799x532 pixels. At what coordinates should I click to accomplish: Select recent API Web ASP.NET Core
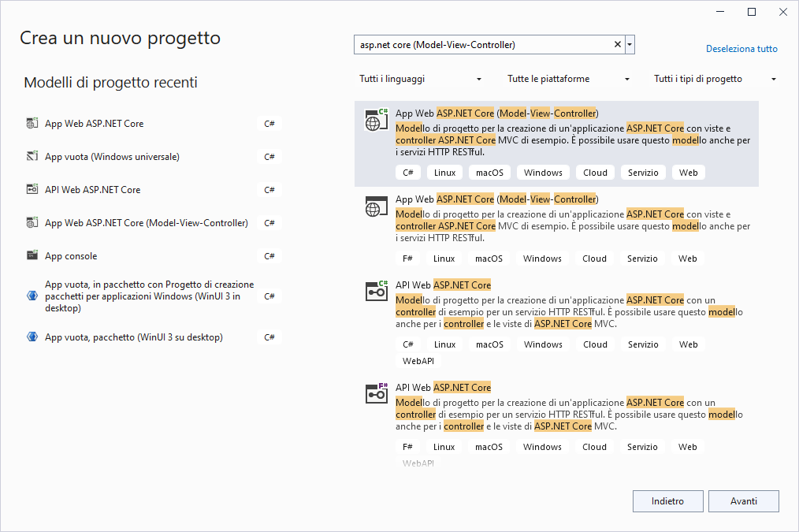point(153,190)
